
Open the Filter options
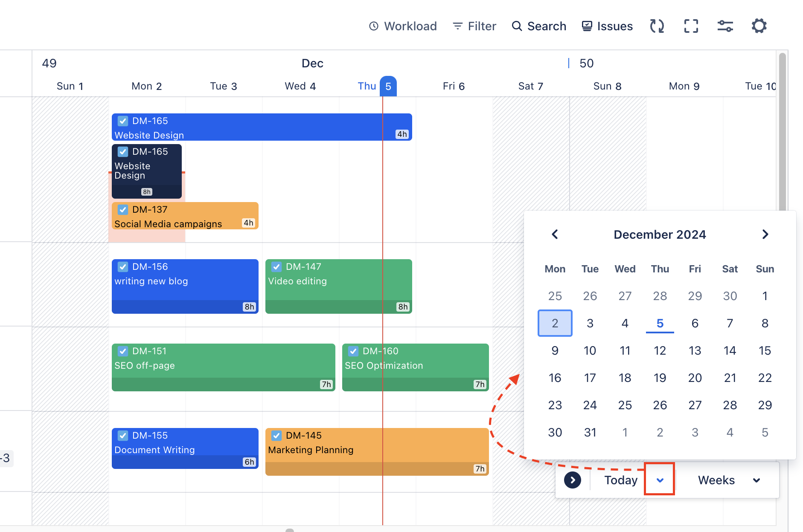click(x=474, y=26)
